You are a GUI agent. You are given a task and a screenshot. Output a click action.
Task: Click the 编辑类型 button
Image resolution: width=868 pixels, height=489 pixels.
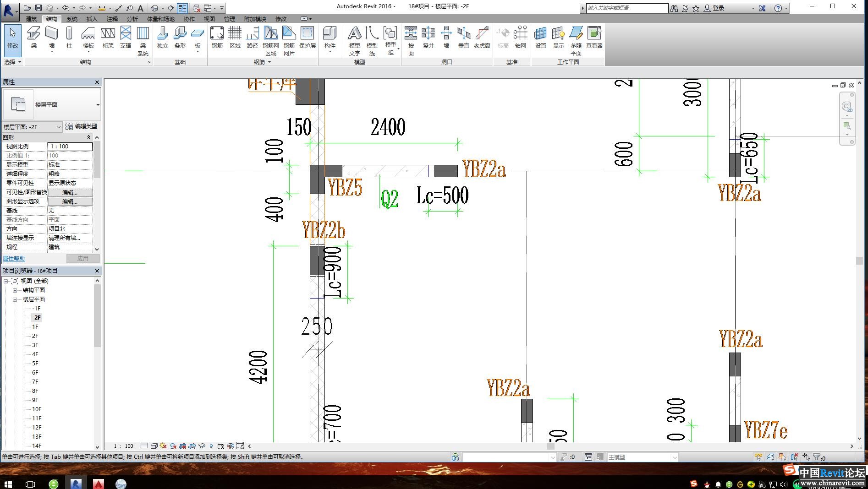click(82, 126)
